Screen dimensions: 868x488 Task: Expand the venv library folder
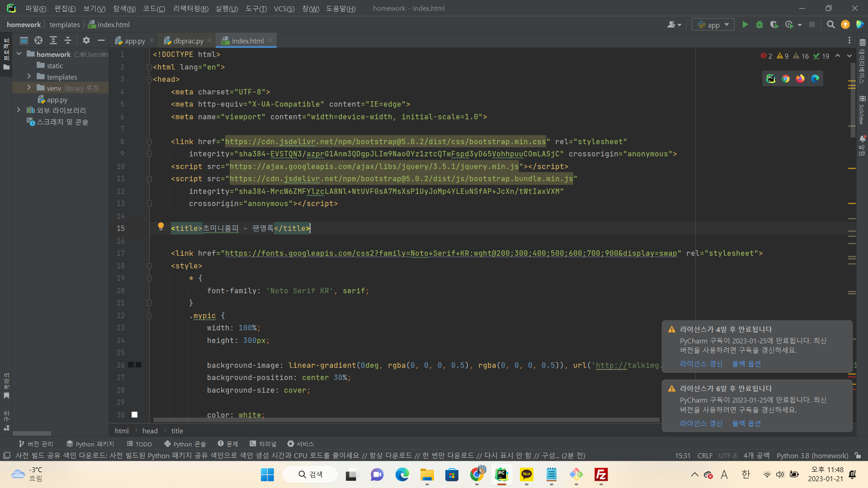coord(29,88)
